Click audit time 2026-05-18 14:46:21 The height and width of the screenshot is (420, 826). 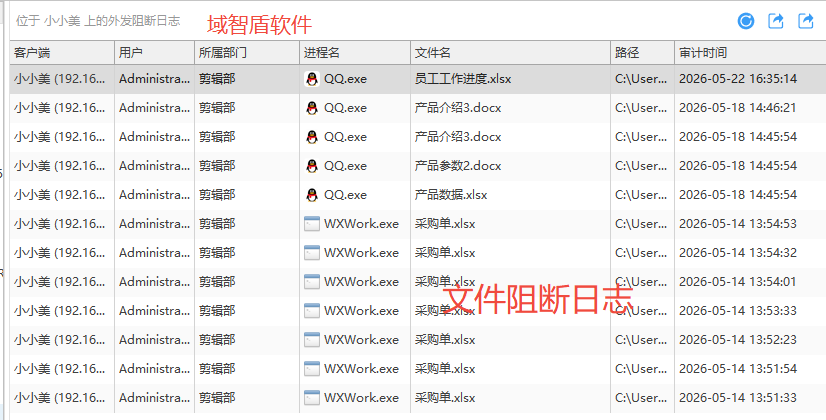(738, 108)
